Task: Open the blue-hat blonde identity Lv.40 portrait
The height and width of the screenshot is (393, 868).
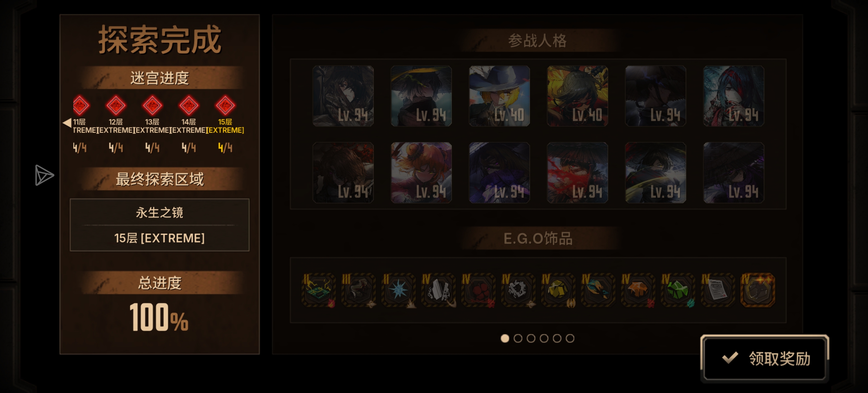Action: [x=499, y=96]
